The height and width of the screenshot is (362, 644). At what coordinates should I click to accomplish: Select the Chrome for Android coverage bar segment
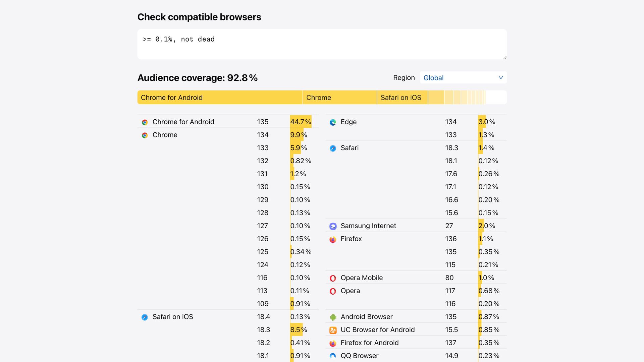(220, 98)
